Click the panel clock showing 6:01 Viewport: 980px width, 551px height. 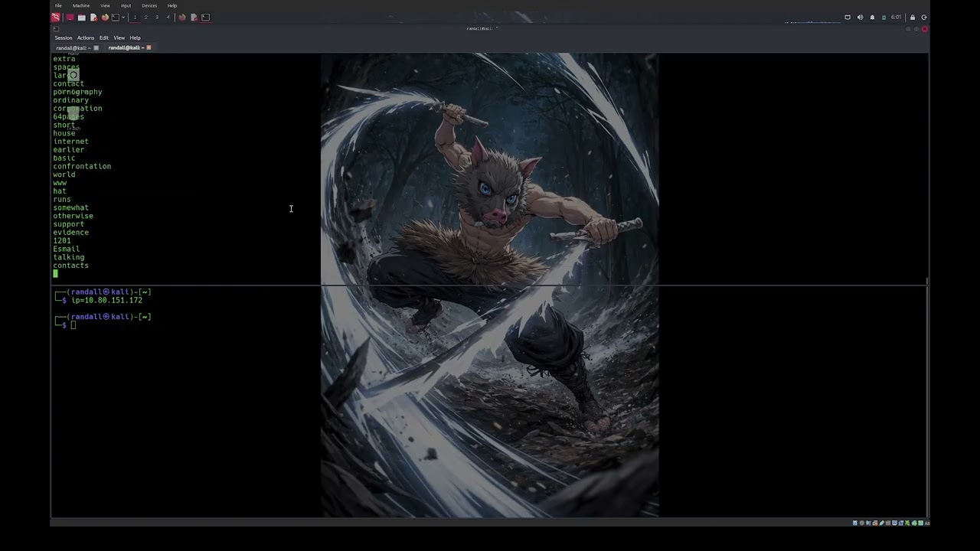pos(897,17)
